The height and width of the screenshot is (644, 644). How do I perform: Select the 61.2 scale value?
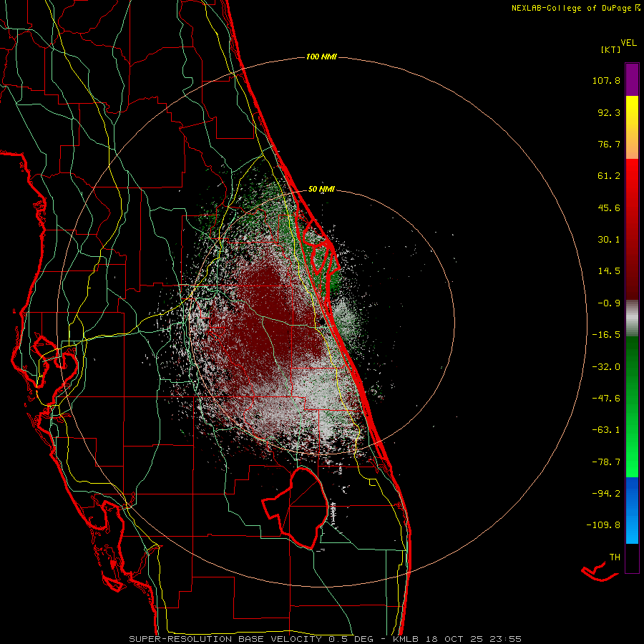click(x=609, y=176)
